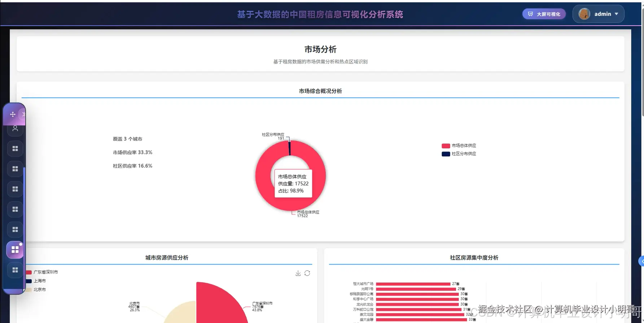Screen dimensions: 644x323
Task: Select the 棕榈泉国际公寓 bar
Action: [417, 294]
